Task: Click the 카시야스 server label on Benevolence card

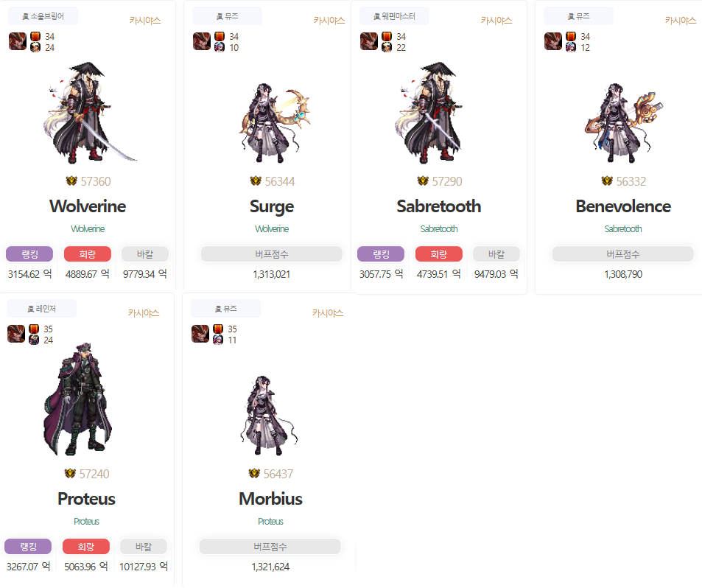Action: (681, 20)
